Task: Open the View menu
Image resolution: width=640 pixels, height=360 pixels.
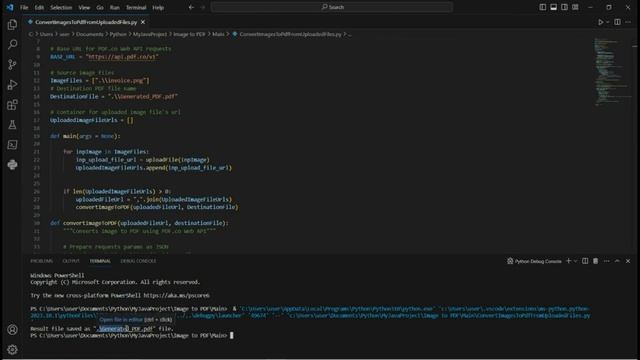Action: coord(84,7)
